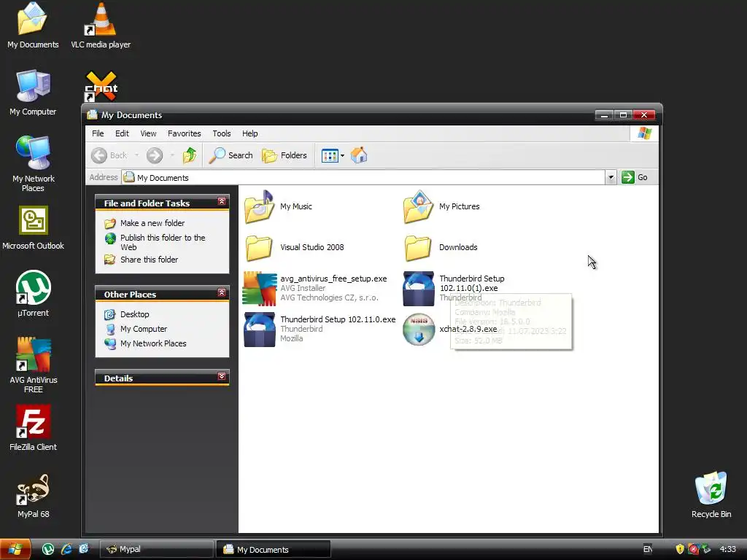The height and width of the screenshot is (560, 747).
Task: Open the Tools menu
Action: tap(222, 134)
